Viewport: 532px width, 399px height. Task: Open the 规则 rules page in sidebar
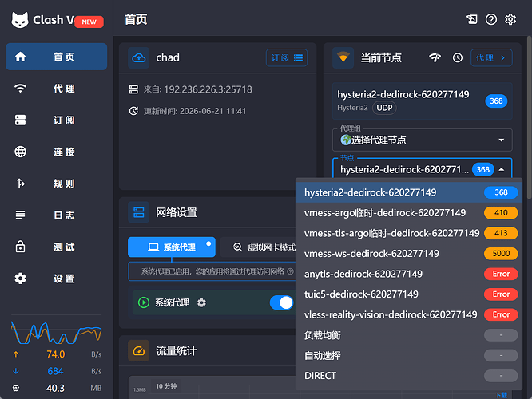(57, 184)
